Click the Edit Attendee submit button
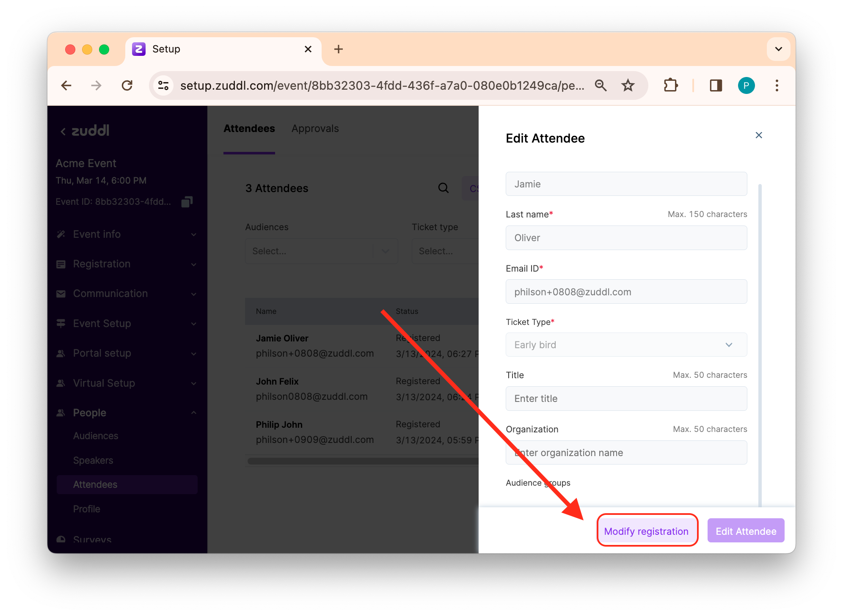 746,531
